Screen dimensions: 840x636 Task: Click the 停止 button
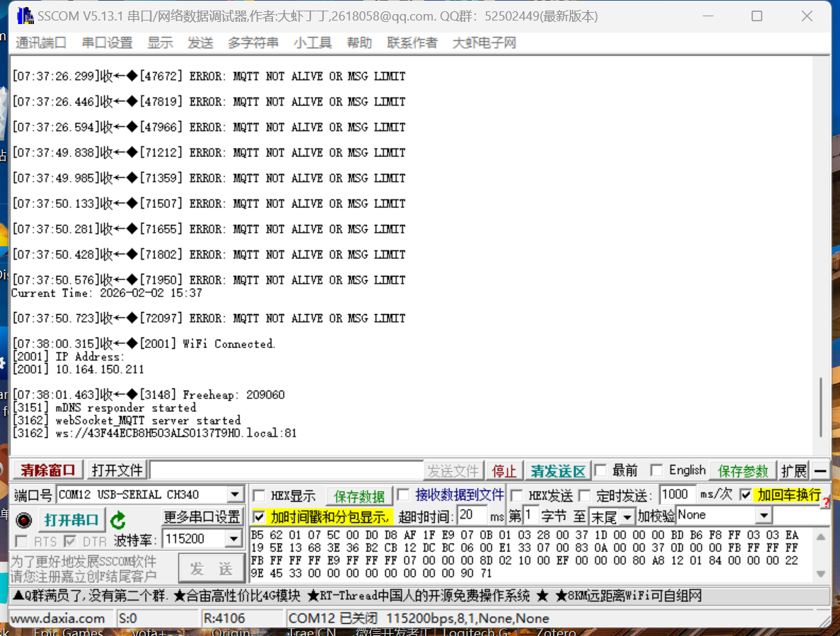[504, 471]
